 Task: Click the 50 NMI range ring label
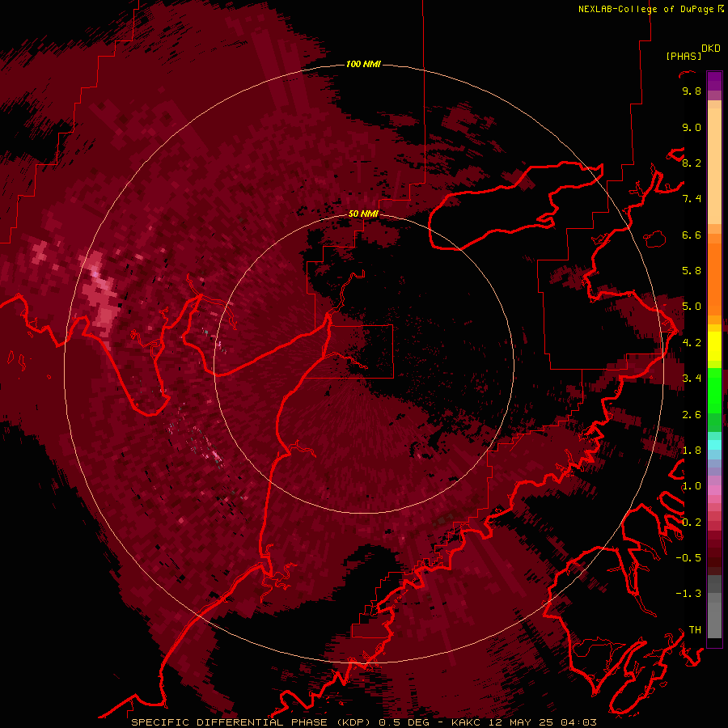tap(363, 214)
